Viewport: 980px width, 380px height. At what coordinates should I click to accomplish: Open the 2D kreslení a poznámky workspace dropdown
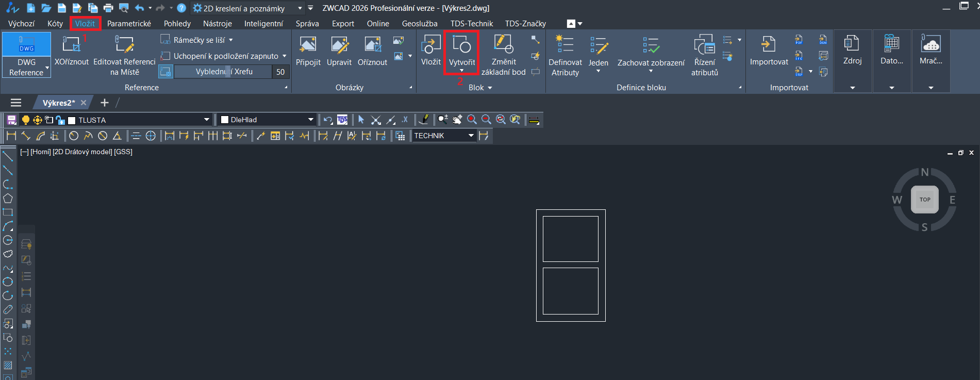pos(300,8)
